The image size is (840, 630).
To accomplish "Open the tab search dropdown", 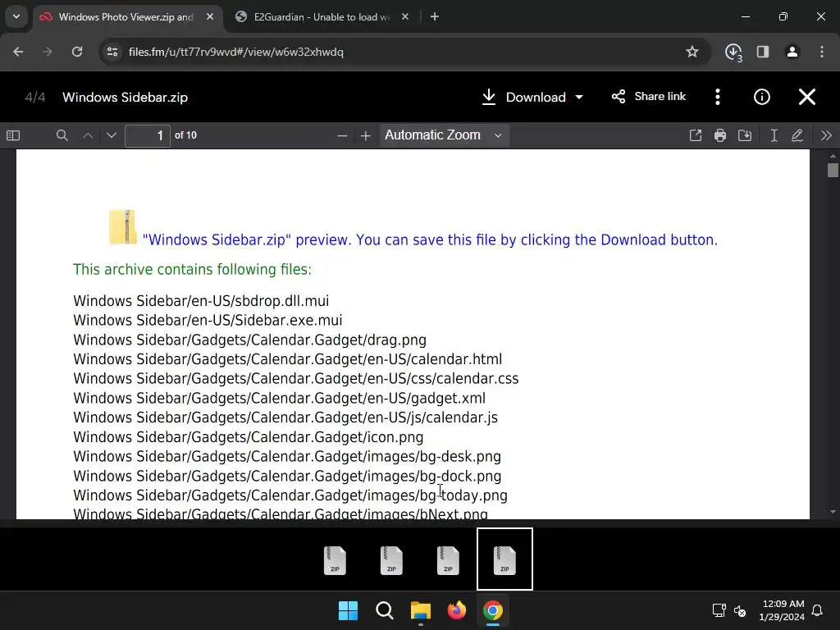I will (x=16, y=16).
